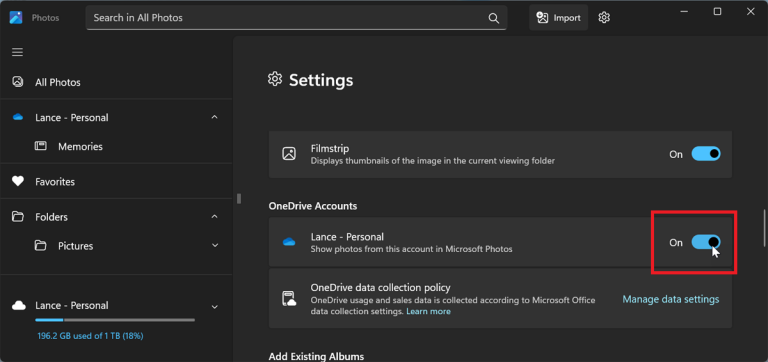The image size is (768, 362).
Task: Click the 196.2 GB used of 1 TB link
Action: click(90, 336)
